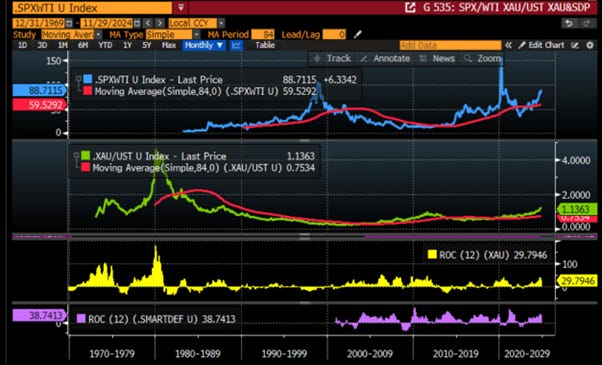The height and width of the screenshot is (365, 602).
Task: Click the Lead/Lag field showing 0
Action: 334,35
